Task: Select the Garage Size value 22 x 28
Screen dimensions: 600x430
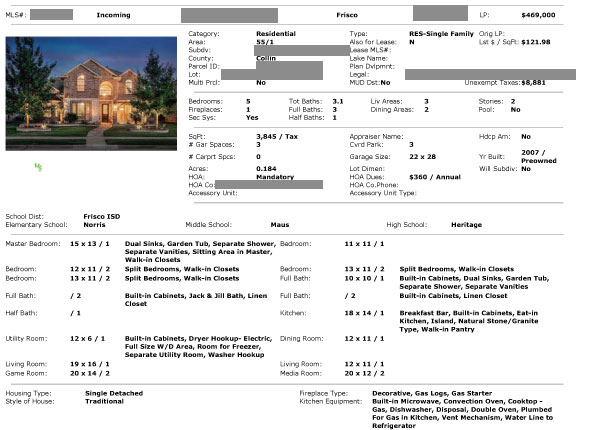Action: (422, 156)
